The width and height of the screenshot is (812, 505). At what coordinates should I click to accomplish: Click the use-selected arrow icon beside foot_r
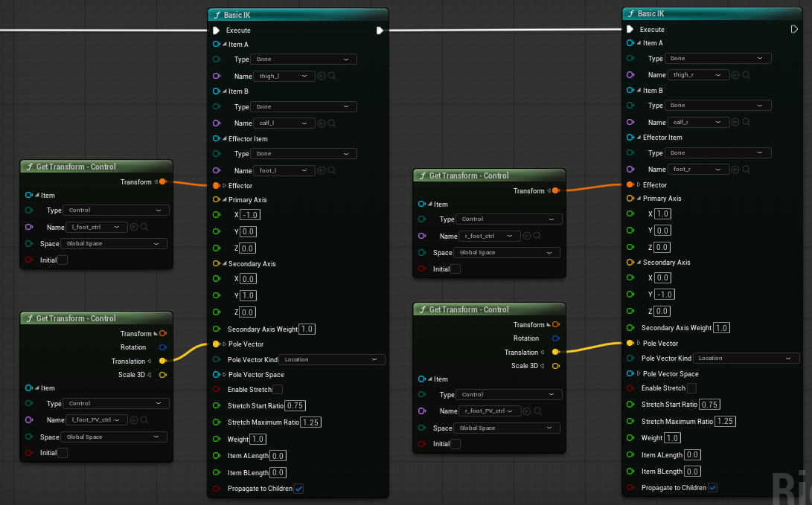pos(735,169)
